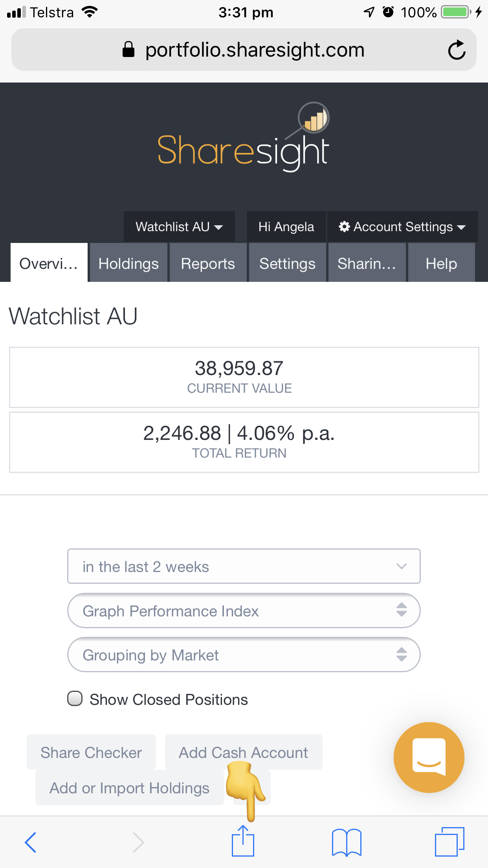Click the Share Checker button
This screenshot has height=868, width=488.
pyautogui.click(x=91, y=752)
